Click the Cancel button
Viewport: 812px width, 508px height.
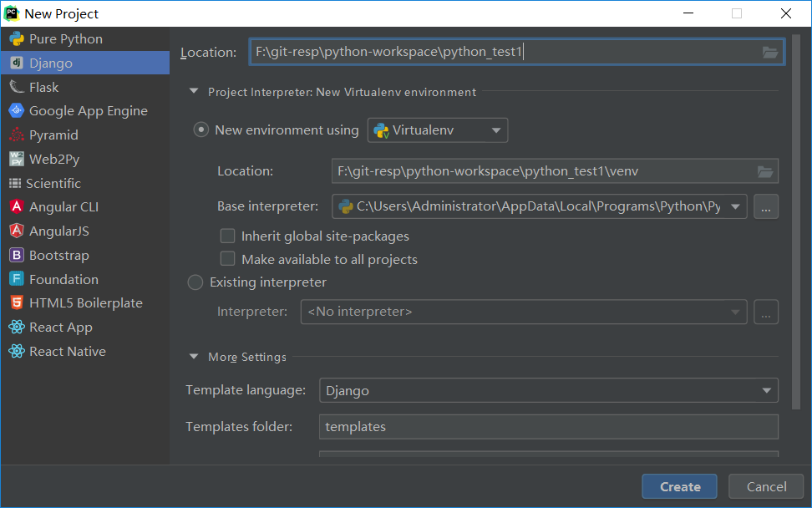(x=766, y=487)
